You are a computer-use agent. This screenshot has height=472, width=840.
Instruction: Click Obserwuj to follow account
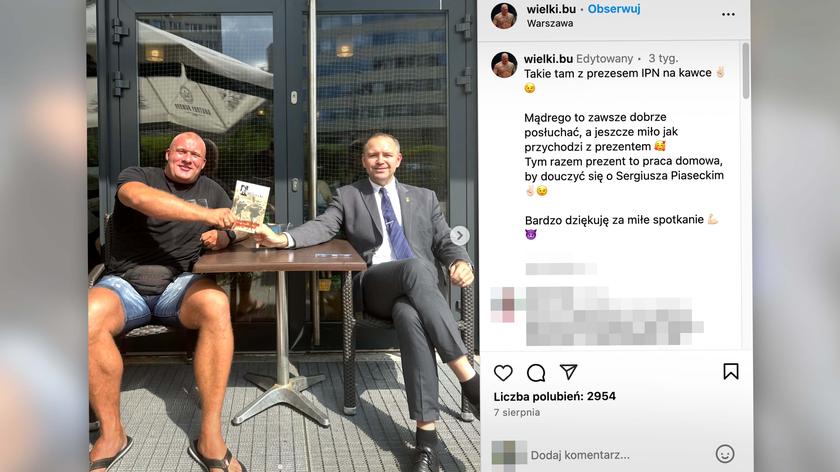[614, 9]
